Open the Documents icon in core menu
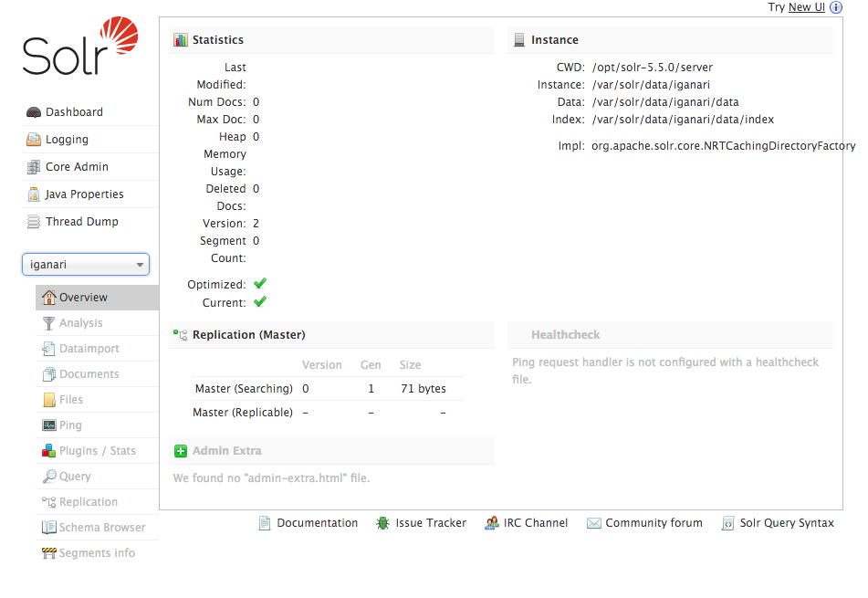Screen dimensions: 868x598 (50, 373)
